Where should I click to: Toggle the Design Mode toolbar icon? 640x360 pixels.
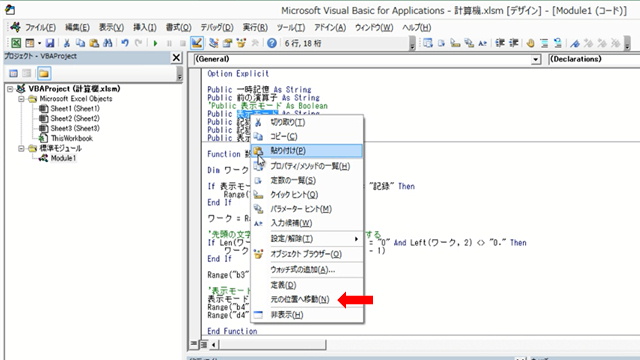click(197, 43)
